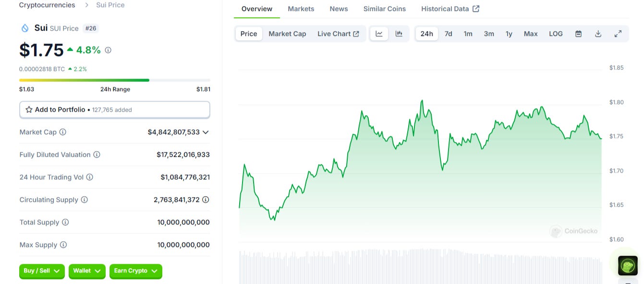Click the volume bars below chart
The height and width of the screenshot is (284, 644).
[x=420, y=266]
